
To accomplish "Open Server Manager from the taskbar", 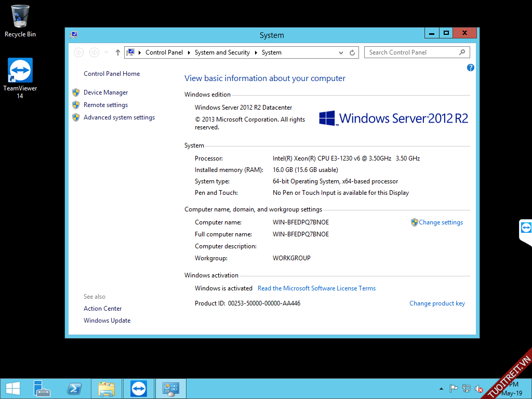I will click(42, 389).
